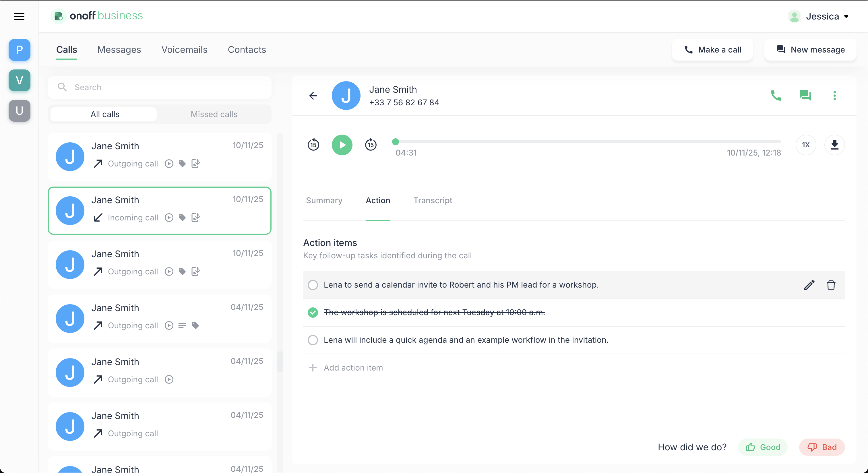Screen dimensions: 868x473
Task: Download the call recording
Action: point(834,145)
